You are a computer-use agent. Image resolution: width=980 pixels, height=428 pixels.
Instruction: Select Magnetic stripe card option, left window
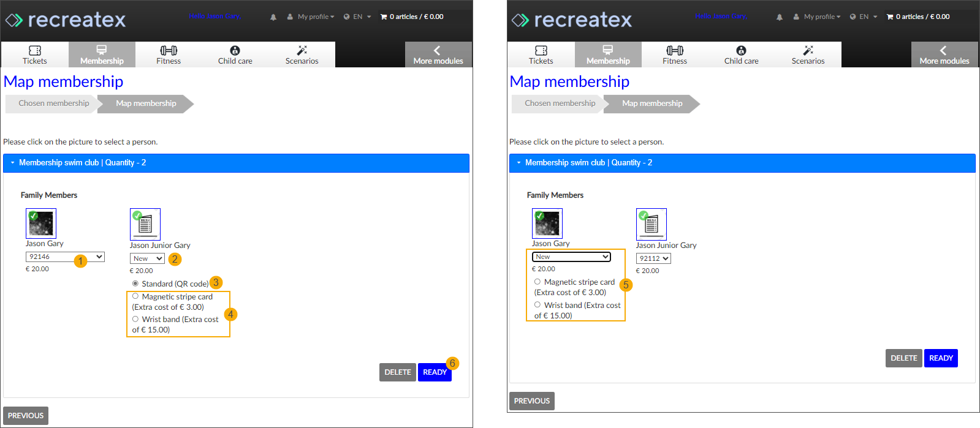[x=135, y=296]
